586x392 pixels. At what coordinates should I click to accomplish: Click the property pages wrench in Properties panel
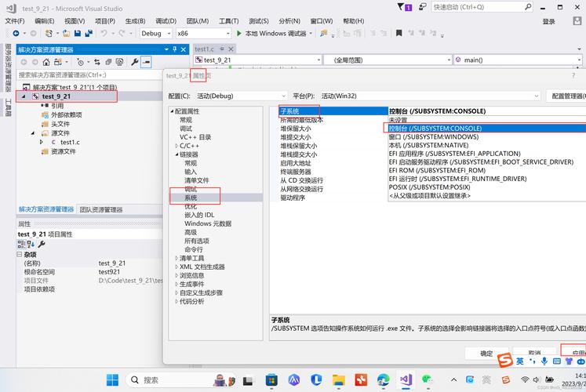coord(42,244)
